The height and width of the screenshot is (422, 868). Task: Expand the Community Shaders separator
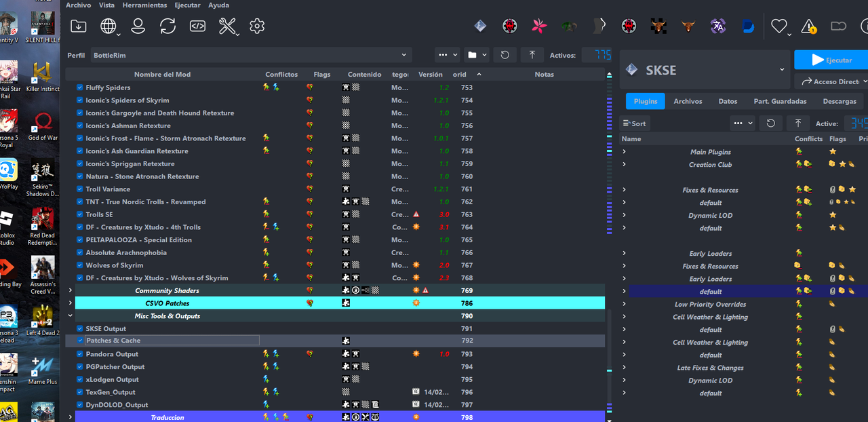click(x=70, y=290)
